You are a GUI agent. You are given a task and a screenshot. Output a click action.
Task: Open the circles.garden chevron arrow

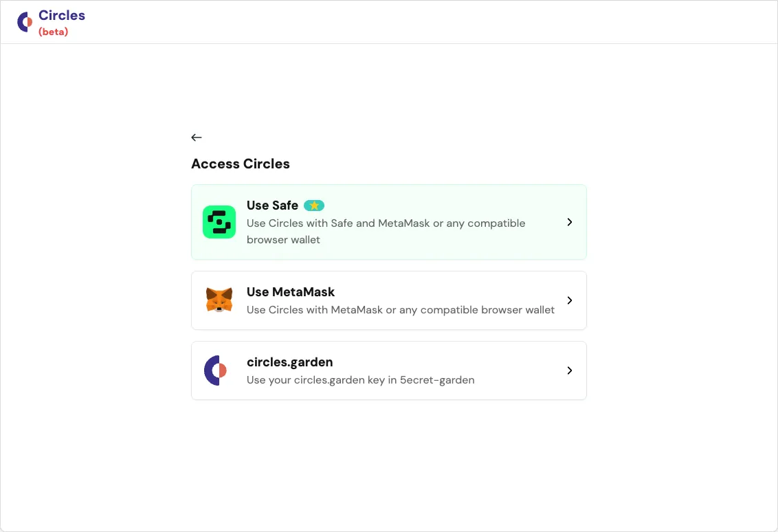(570, 370)
